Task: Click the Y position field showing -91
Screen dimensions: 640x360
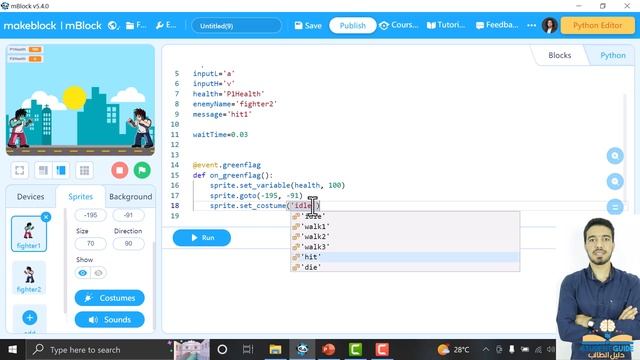Action: click(129, 215)
